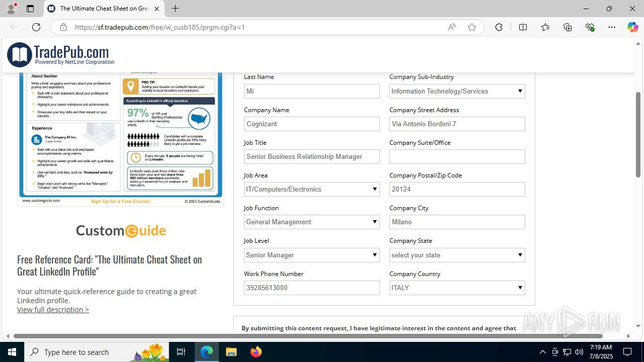Viewport: 644px width, 362px height.
Task: Open the Copilot sidebar icon
Action: 632,27
